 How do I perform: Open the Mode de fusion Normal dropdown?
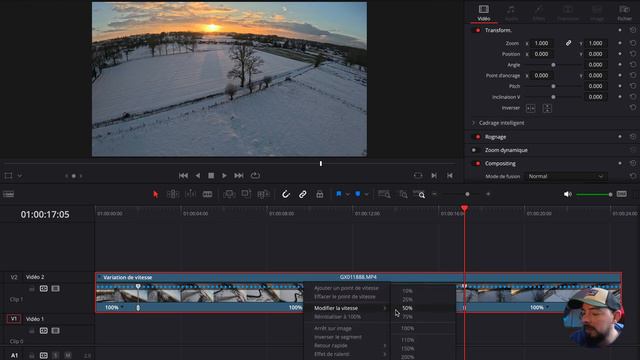point(565,176)
